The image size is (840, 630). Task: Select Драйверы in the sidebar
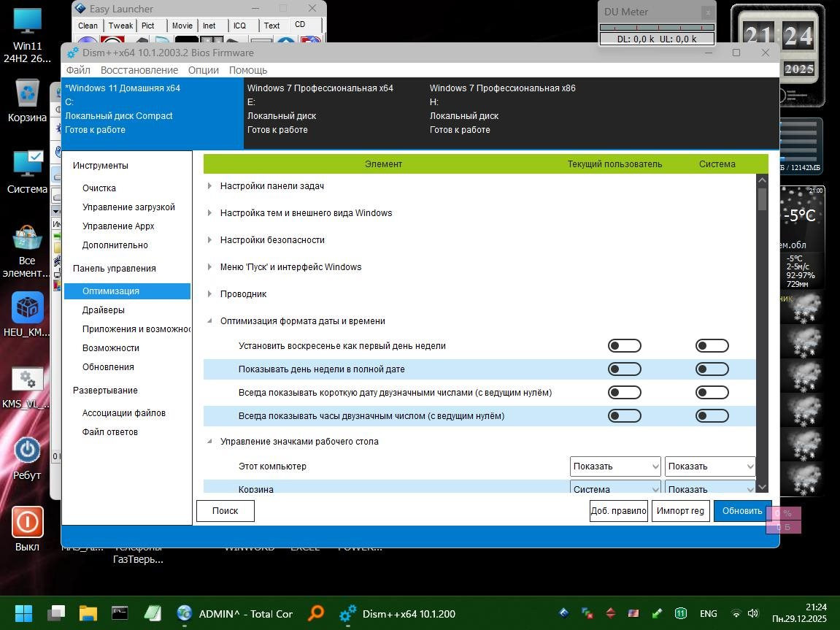tap(104, 310)
